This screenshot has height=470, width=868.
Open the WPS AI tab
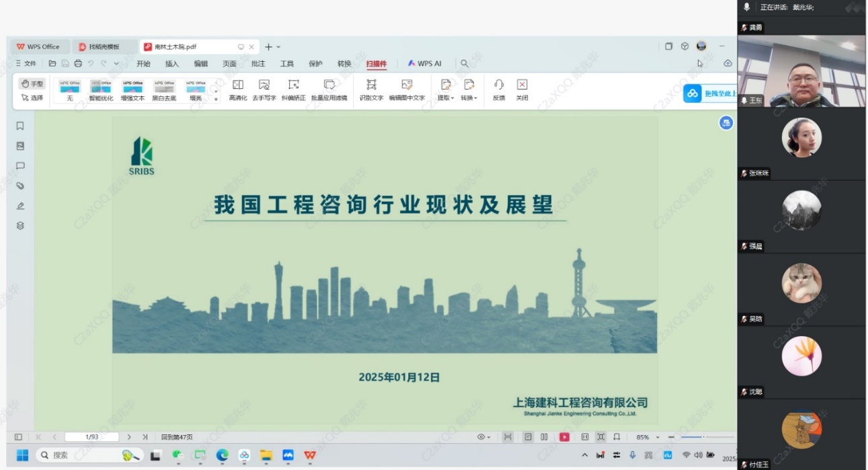[x=424, y=64]
